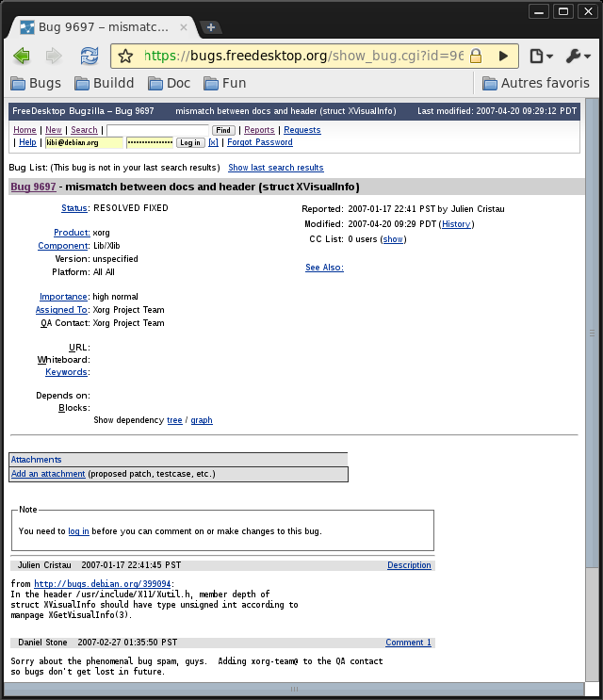Open the Fun bookmark folder

point(224,83)
